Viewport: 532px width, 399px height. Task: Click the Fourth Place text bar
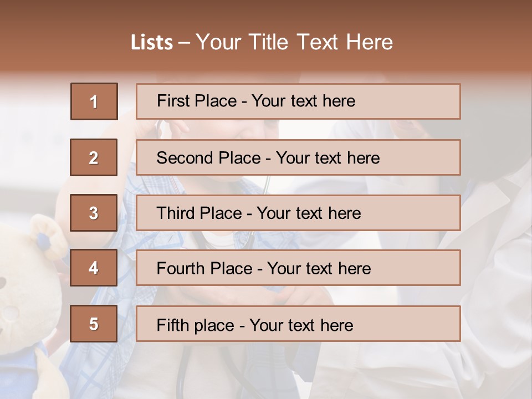click(298, 268)
